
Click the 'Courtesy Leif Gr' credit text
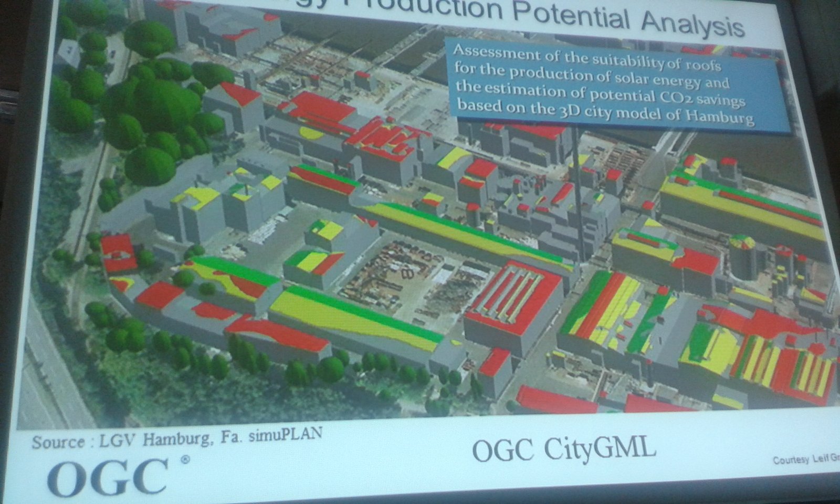tap(806, 460)
